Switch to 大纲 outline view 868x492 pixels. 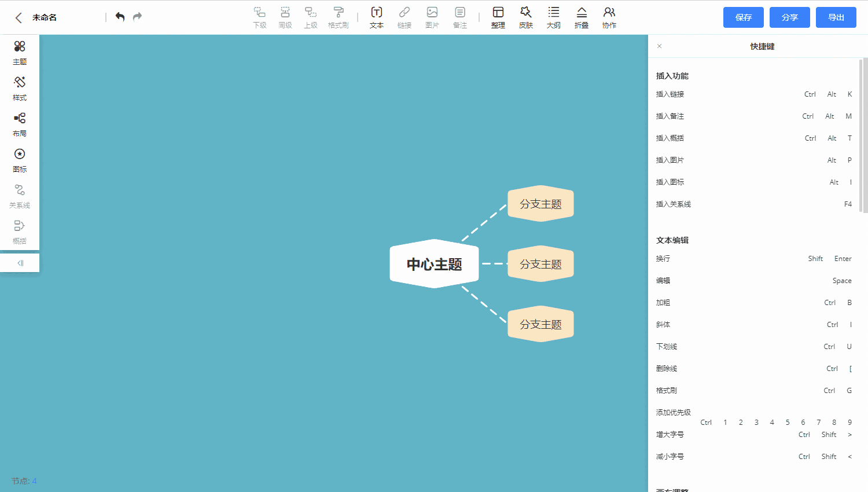tap(553, 17)
